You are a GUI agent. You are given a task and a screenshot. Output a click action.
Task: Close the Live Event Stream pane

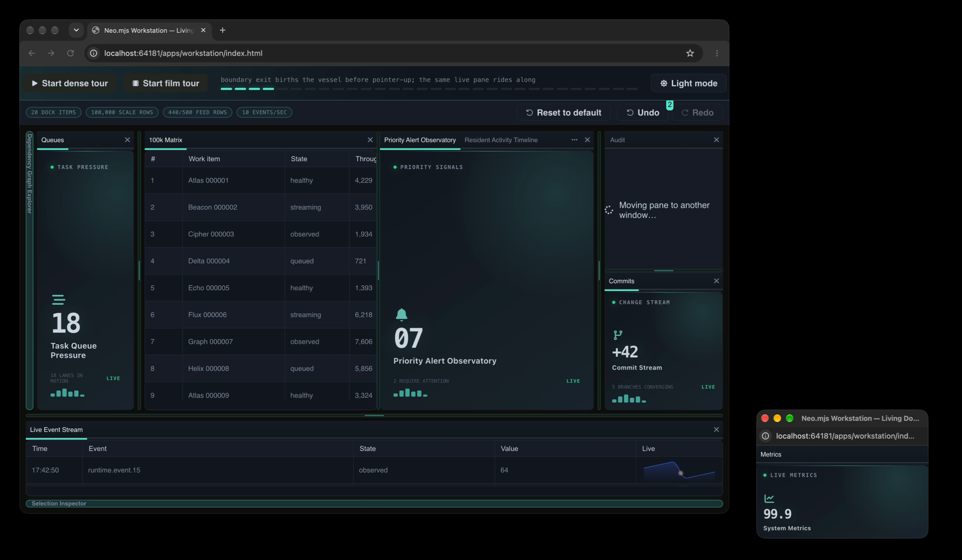click(716, 429)
